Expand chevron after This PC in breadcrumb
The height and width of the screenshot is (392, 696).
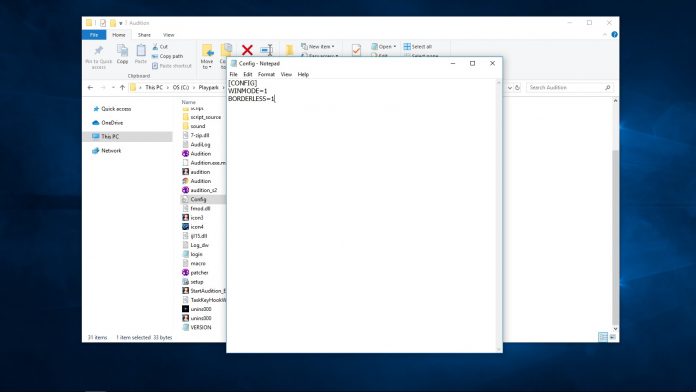tap(169, 87)
